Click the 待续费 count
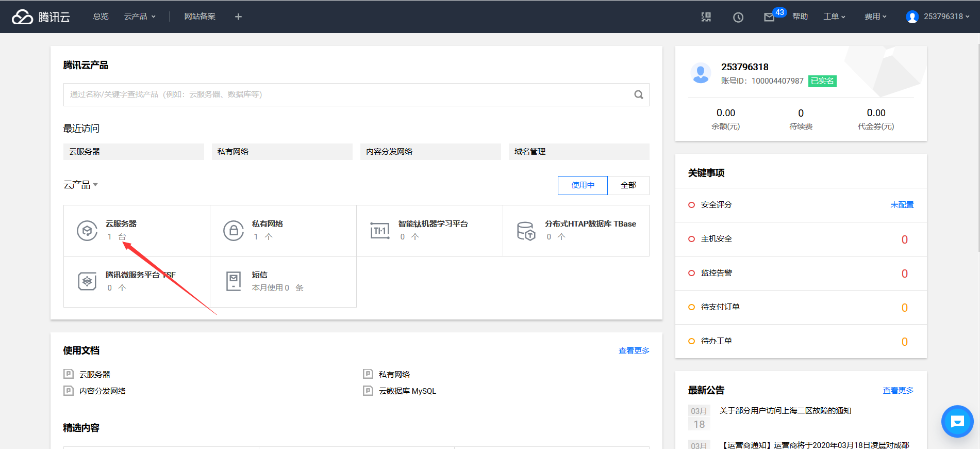The width and height of the screenshot is (980, 449). [801, 113]
